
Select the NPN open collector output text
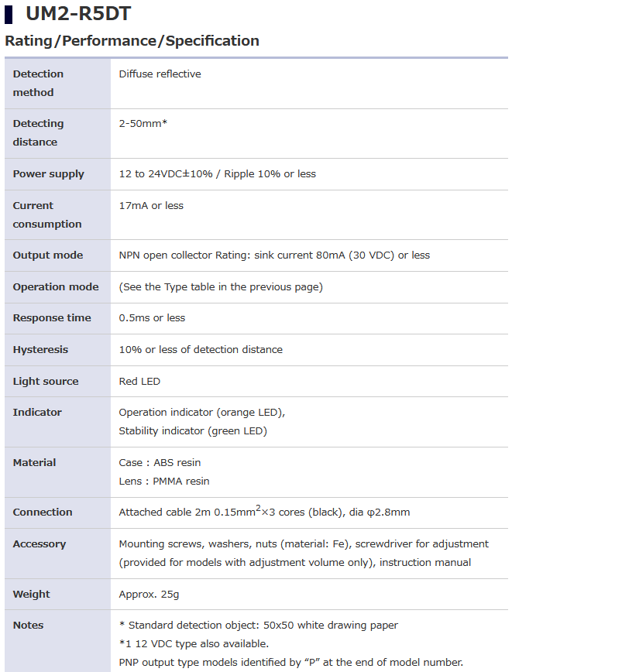click(274, 255)
